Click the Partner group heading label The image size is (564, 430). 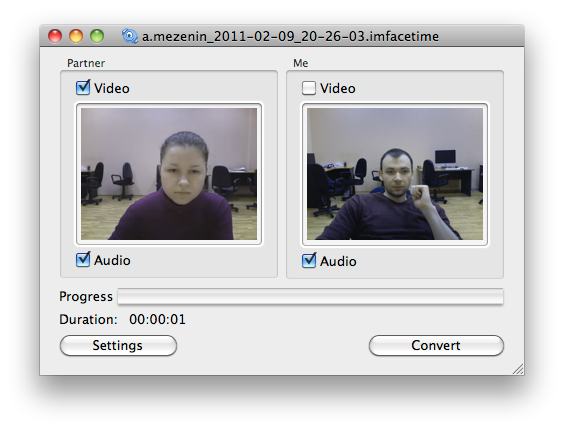(x=86, y=63)
